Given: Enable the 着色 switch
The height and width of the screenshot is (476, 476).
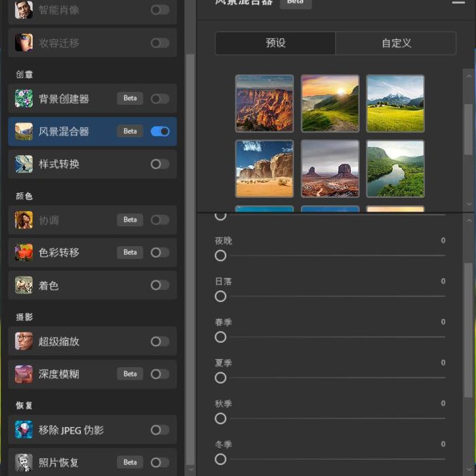Looking at the screenshot, I should coord(160,285).
